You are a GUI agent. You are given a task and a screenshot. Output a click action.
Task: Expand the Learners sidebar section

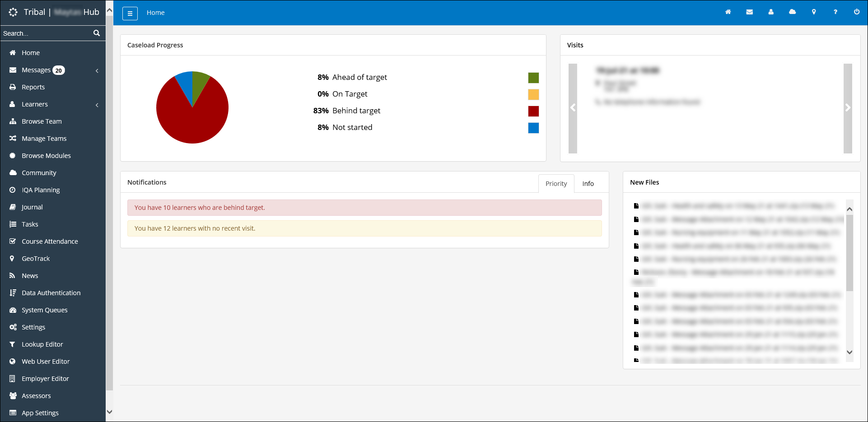(97, 105)
